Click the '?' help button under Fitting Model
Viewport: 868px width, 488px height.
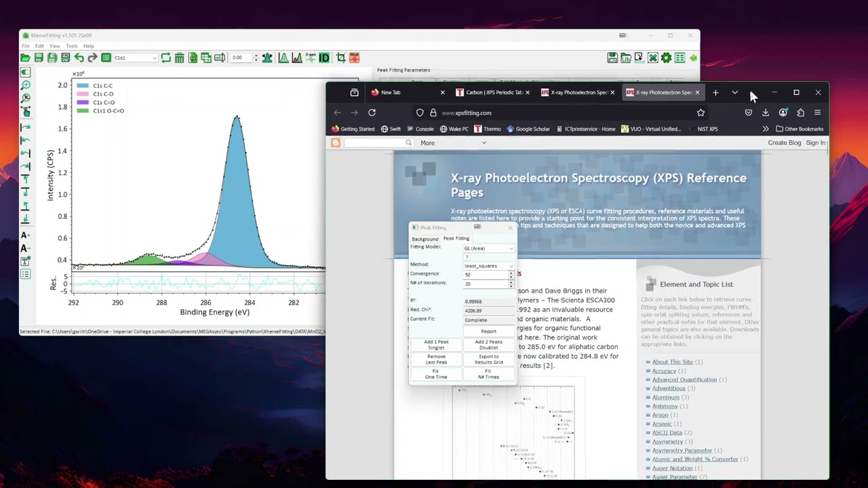[x=467, y=257]
